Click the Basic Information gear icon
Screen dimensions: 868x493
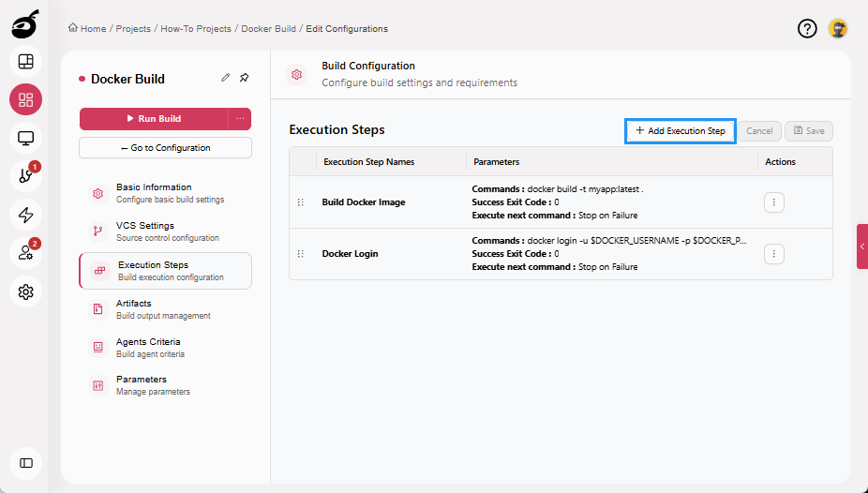[98, 193]
